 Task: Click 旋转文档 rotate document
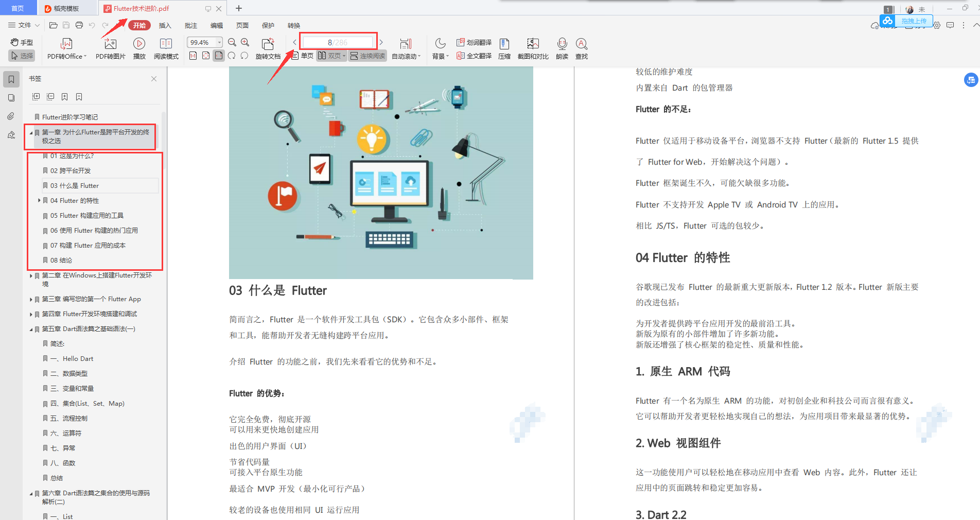[268, 49]
